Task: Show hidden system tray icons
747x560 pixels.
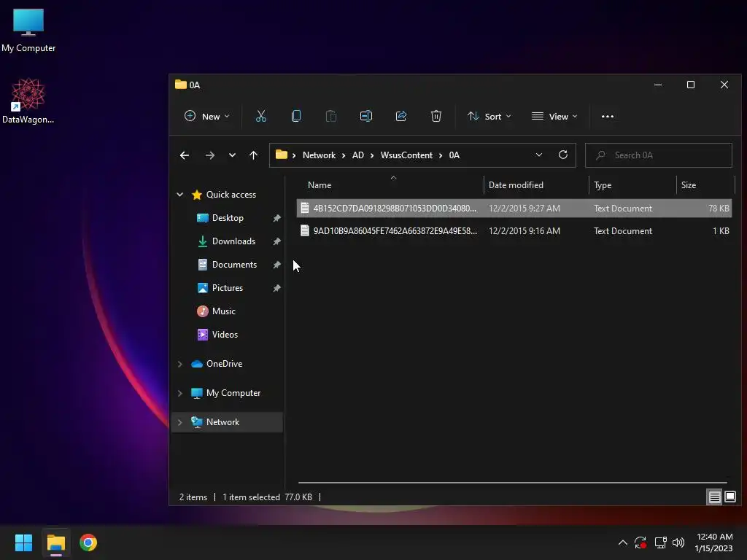Action: 623,542
